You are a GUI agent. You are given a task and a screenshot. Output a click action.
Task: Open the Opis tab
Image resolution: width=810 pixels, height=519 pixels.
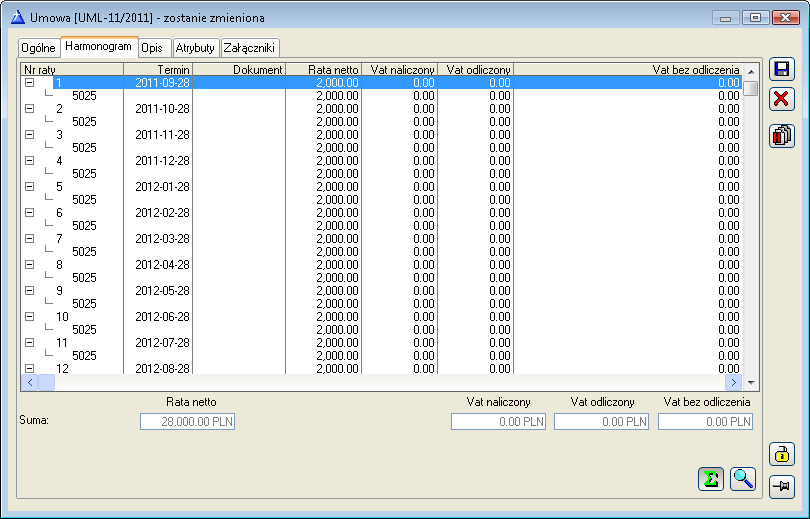pyautogui.click(x=153, y=48)
